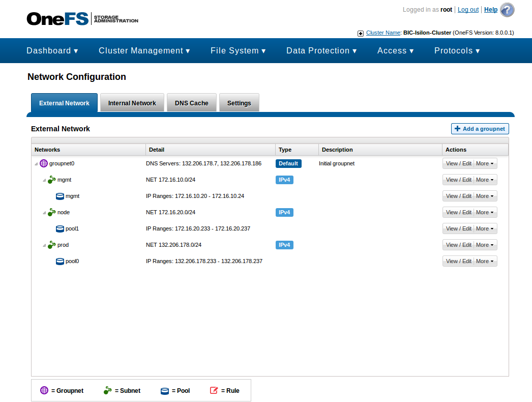The height and width of the screenshot is (402, 532).
Task: Open the Protocols menu
Action: click(x=457, y=50)
